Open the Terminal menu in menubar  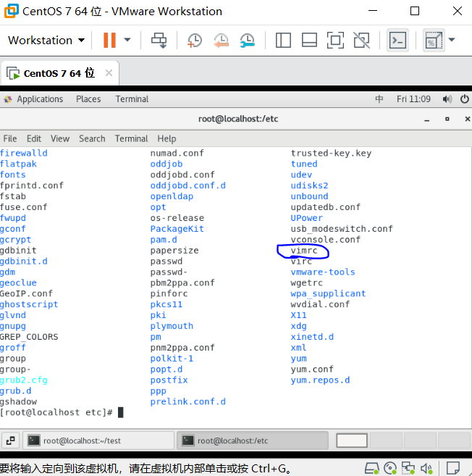tap(131, 138)
